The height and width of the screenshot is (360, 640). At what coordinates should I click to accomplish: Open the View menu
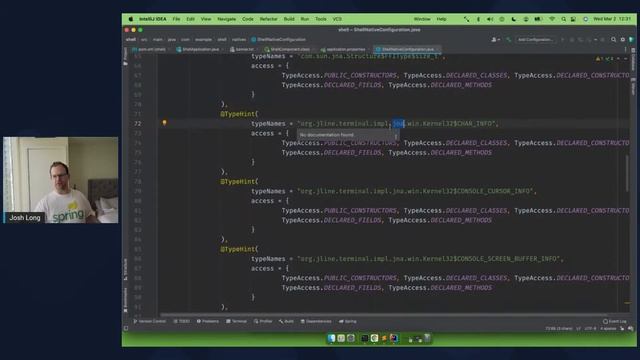click(206, 19)
